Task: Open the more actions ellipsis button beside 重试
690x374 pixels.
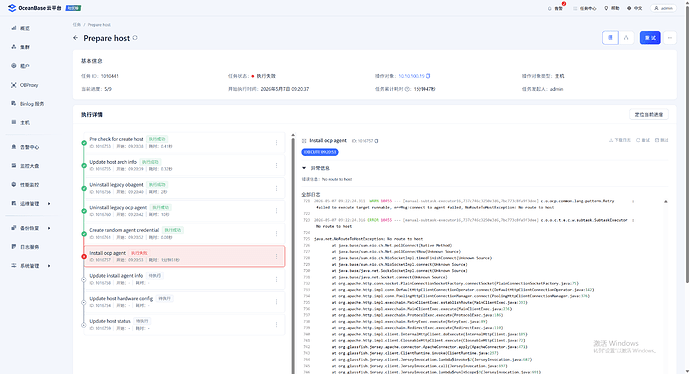Action: coord(670,38)
